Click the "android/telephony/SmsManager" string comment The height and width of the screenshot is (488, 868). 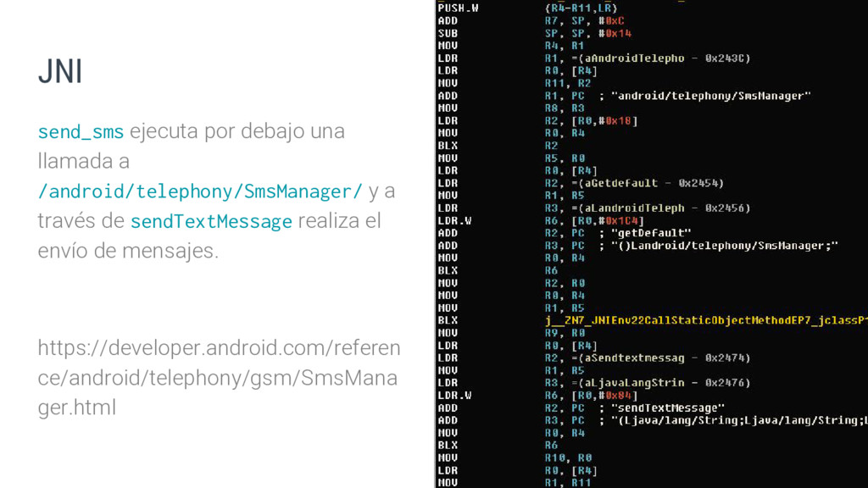coord(711,96)
